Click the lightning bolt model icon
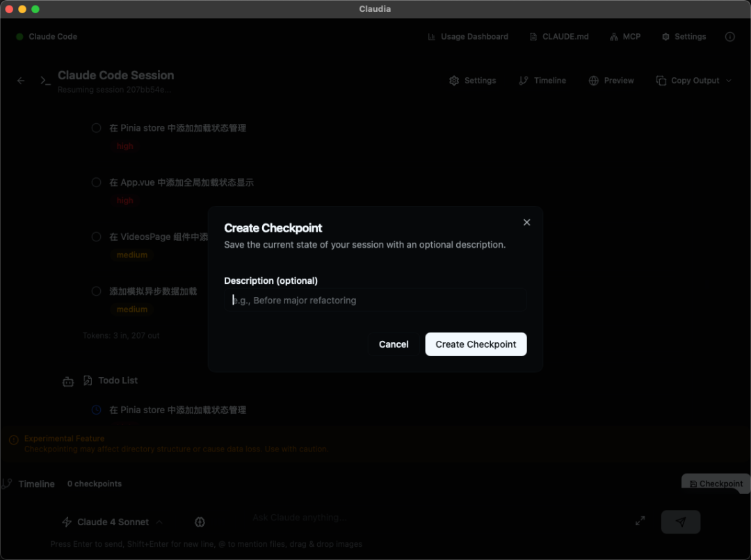Screen dimensions: 751x560 (67, 522)
